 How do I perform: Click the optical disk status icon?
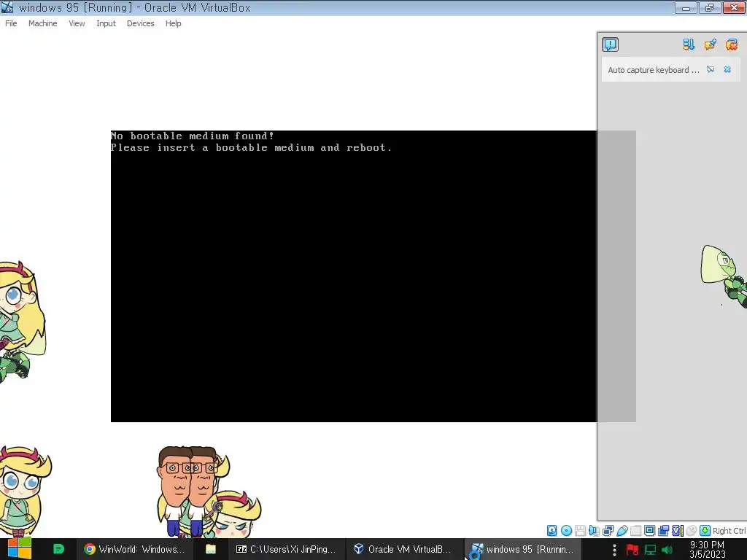coord(566,531)
